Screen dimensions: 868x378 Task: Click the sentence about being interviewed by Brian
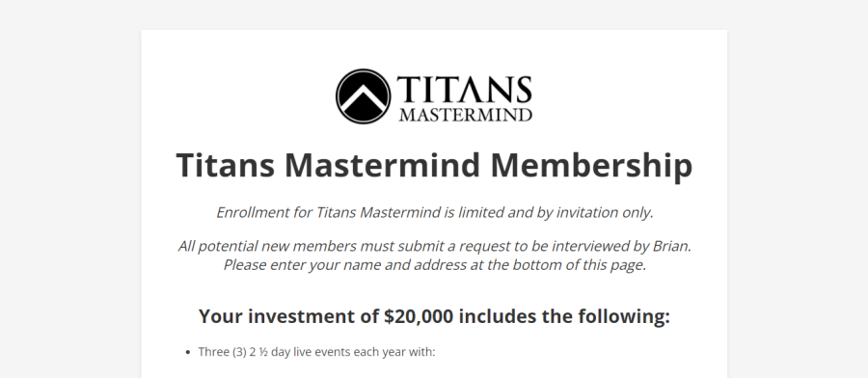(x=435, y=246)
